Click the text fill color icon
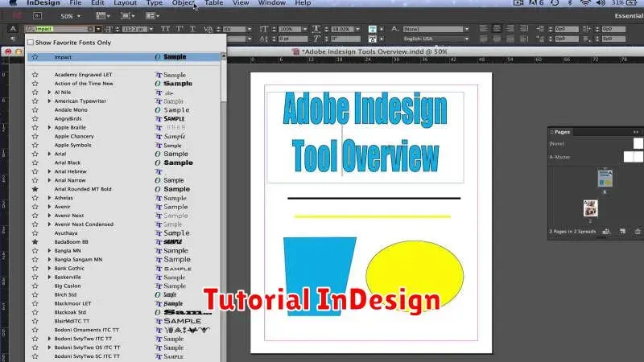 tap(372, 29)
